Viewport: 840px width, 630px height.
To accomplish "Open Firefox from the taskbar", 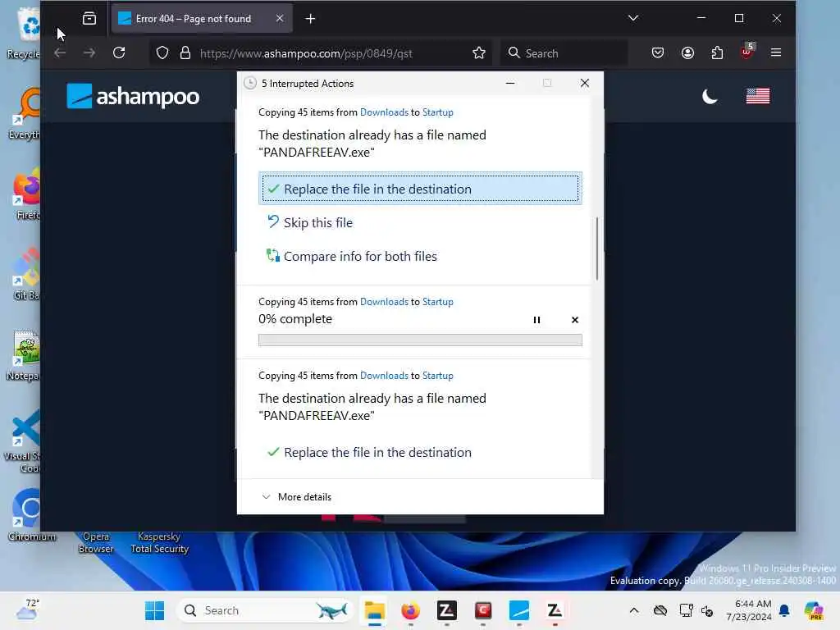I will 411,610.
